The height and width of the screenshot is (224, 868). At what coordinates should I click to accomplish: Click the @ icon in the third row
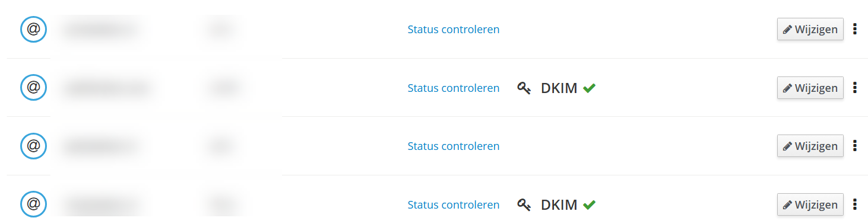point(33,146)
